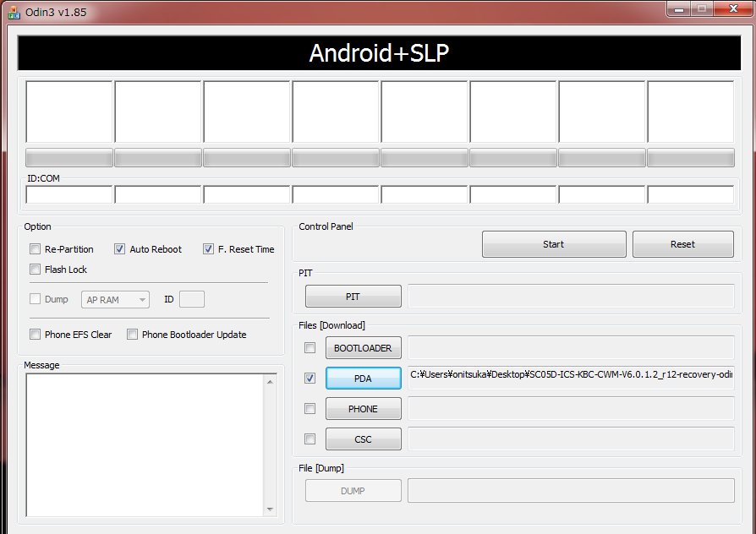Image resolution: width=756 pixels, height=534 pixels.
Task: Click the PHONE file path field
Action: click(x=571, y=408)
